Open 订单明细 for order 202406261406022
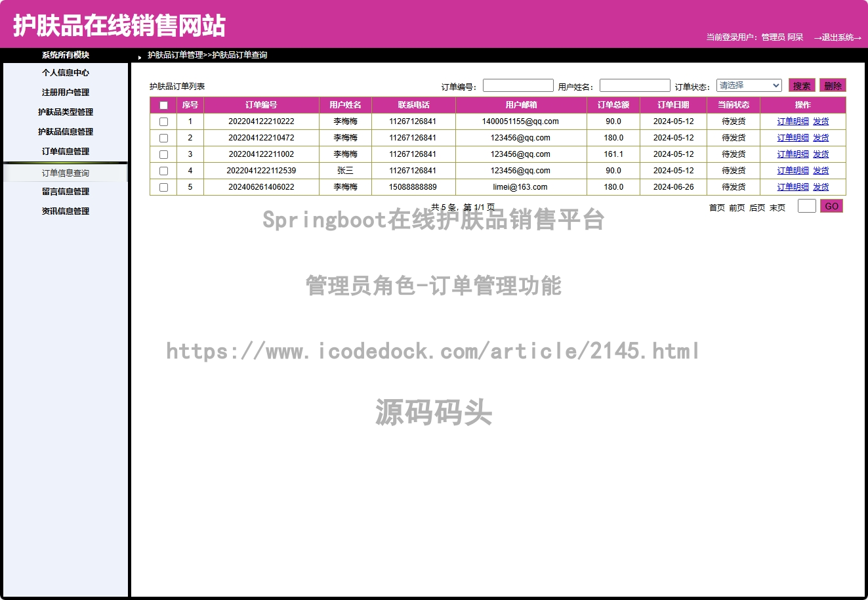The height and width of the screenshot is (600, 868). pyautogui.click(x=793, y=187)
